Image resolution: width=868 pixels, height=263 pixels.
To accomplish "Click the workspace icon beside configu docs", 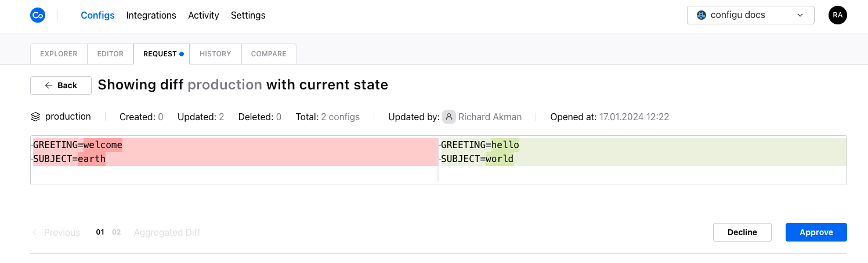I will [x=701, y=15].
